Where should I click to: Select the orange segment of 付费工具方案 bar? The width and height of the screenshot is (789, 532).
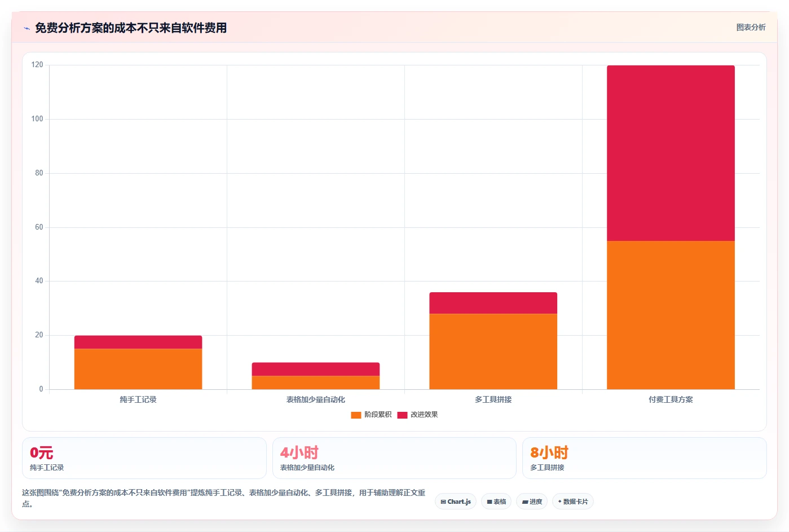pyautogui.click(x=671, y=315)
